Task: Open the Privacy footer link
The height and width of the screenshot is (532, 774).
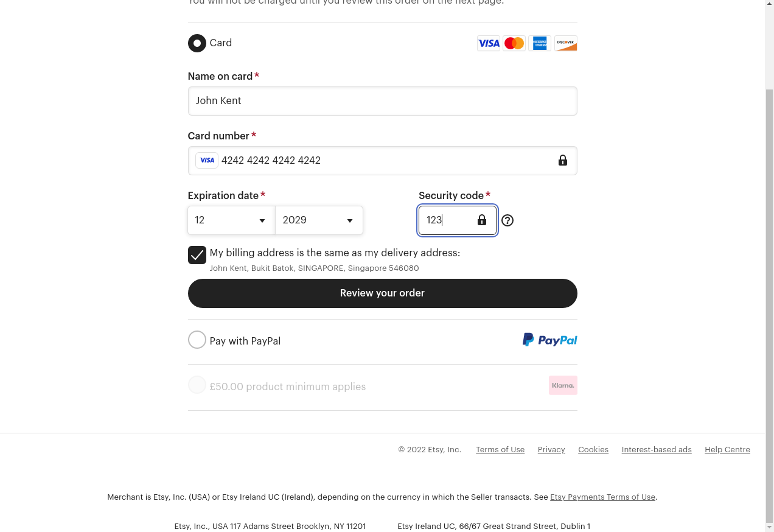Action: [x=551, y=450]
